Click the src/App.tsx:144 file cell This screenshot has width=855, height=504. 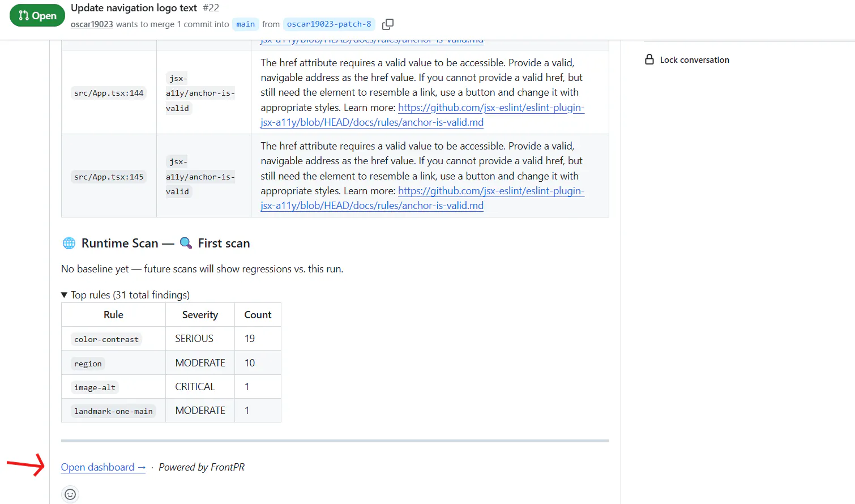coord(109,93)
